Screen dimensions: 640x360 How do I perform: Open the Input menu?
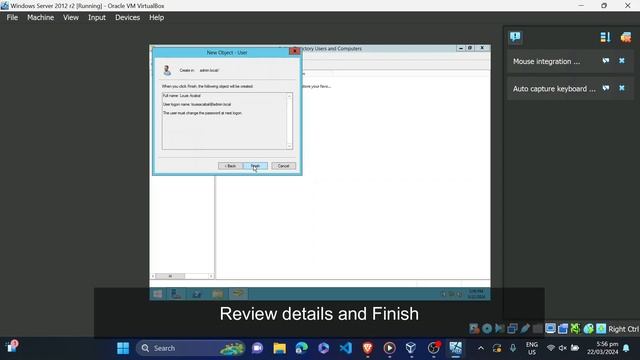pos(97,18)
